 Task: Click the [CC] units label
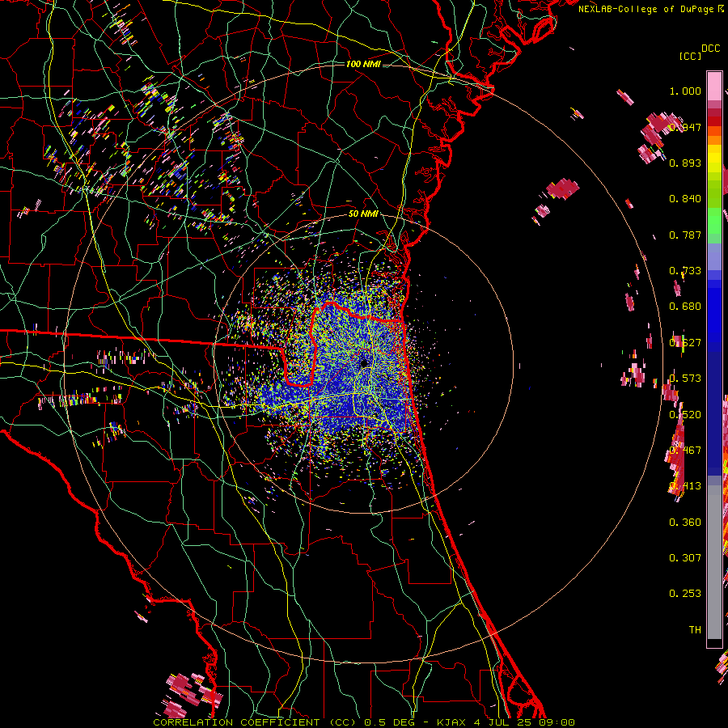690,56
